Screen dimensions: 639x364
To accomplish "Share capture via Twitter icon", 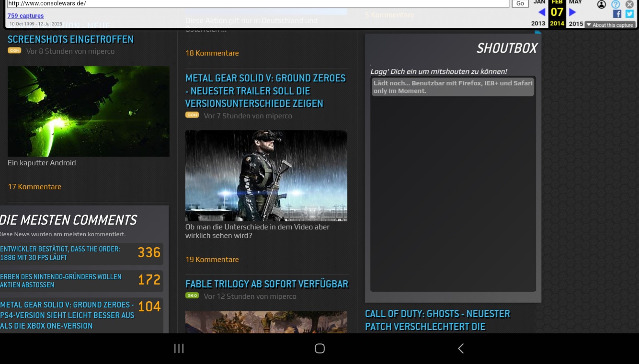I will pyautogui.click(x=629, y=14).
